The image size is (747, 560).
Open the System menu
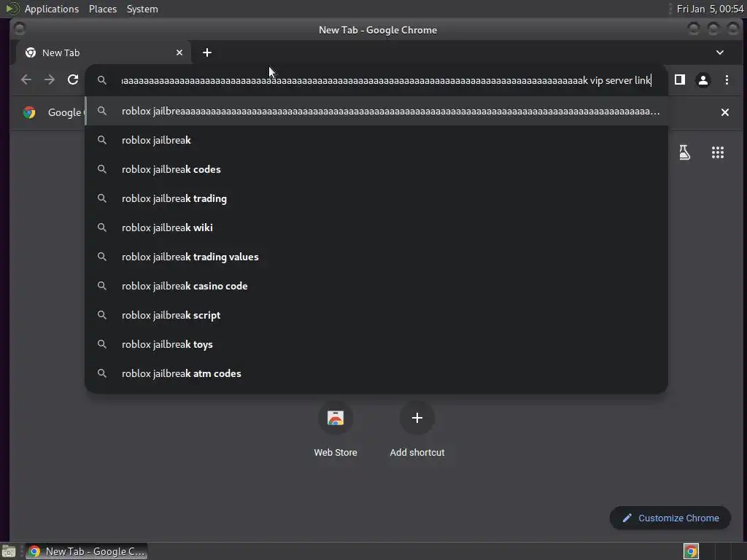click(142, 9)
